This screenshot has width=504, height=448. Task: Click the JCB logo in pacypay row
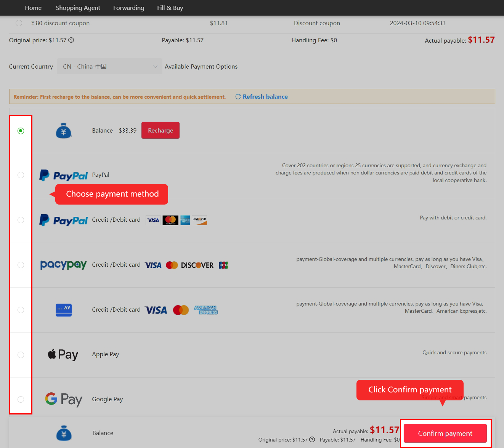[x=223, y=265]
